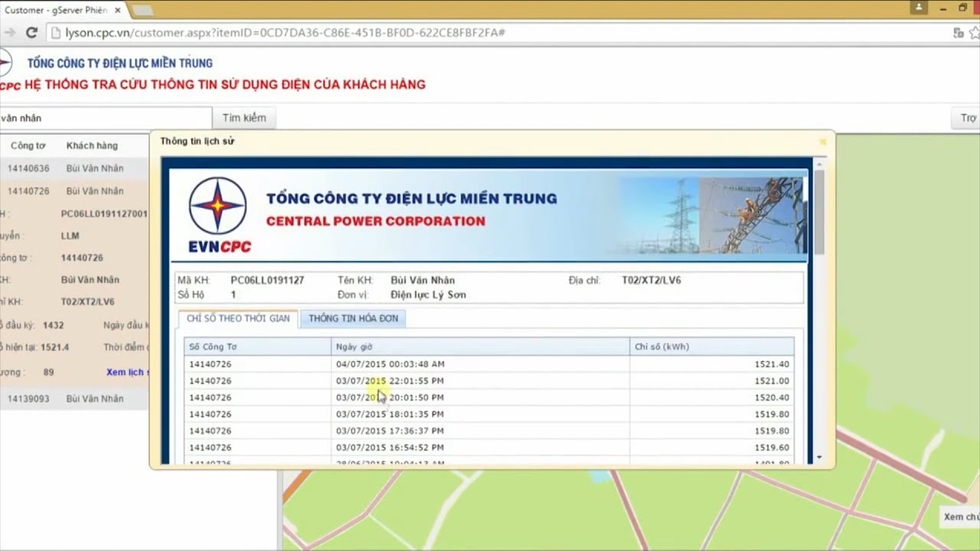Go forward with the browser arrow

click(x=8, y=33)
